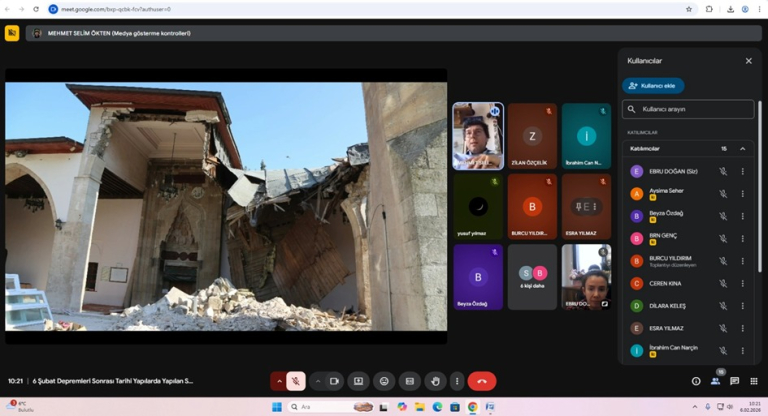Screen dimensions: 768x416
Task: Click the present screen icon
Action: [x=359, y=381]
